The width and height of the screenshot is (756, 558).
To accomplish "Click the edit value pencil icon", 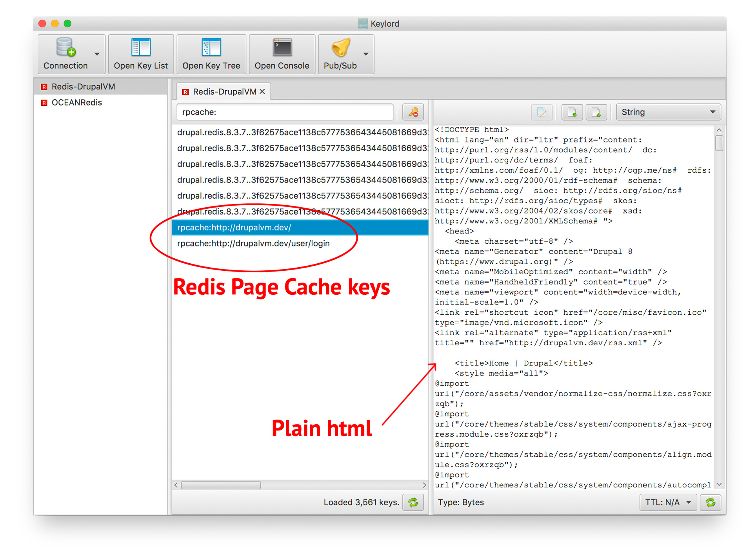I will [x=542, y=112].
